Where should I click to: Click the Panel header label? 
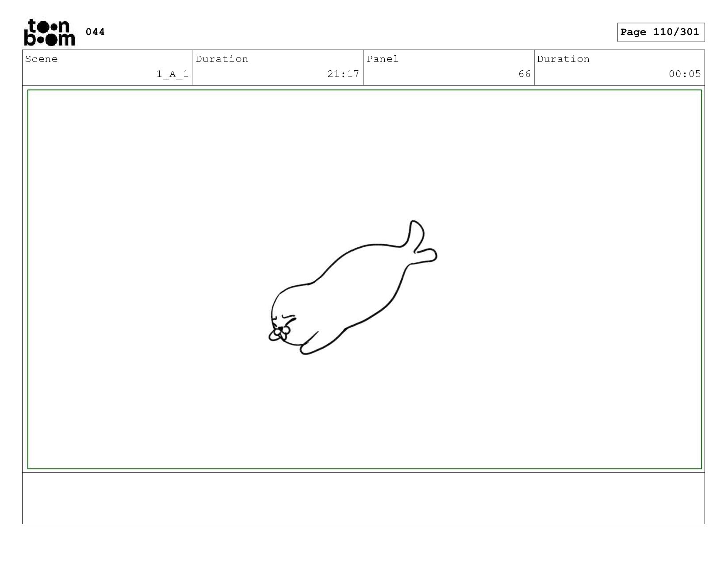tap(383, 59)
